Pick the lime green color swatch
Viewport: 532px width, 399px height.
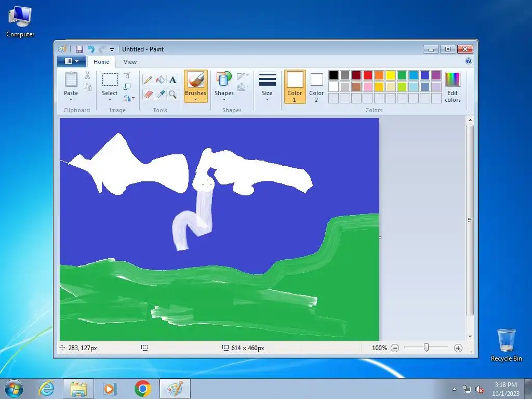pos(402,87)
